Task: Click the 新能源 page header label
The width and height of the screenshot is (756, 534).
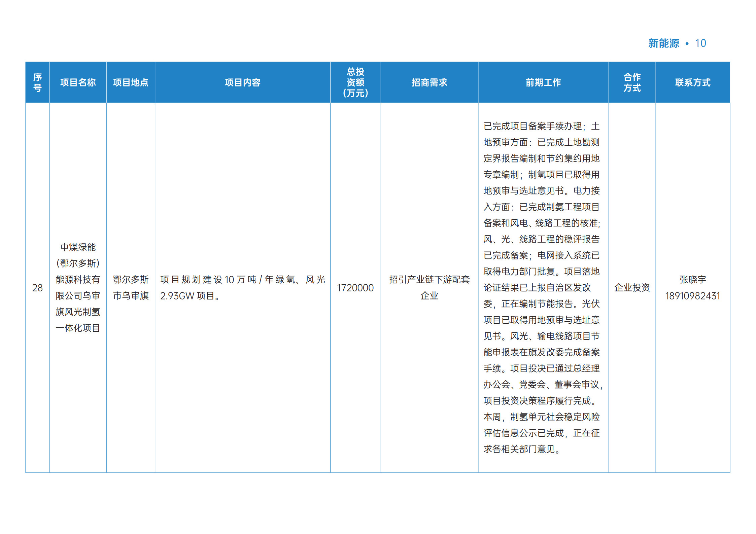Action: [663, 43]
